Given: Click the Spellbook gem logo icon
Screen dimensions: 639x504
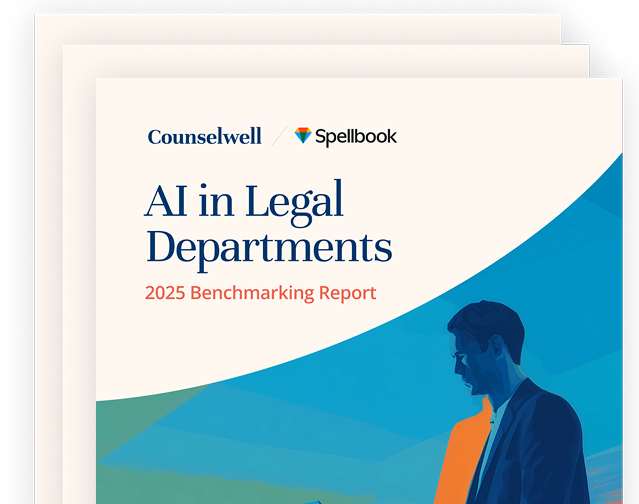Looking at the screenshot, I should coord(303,135).
